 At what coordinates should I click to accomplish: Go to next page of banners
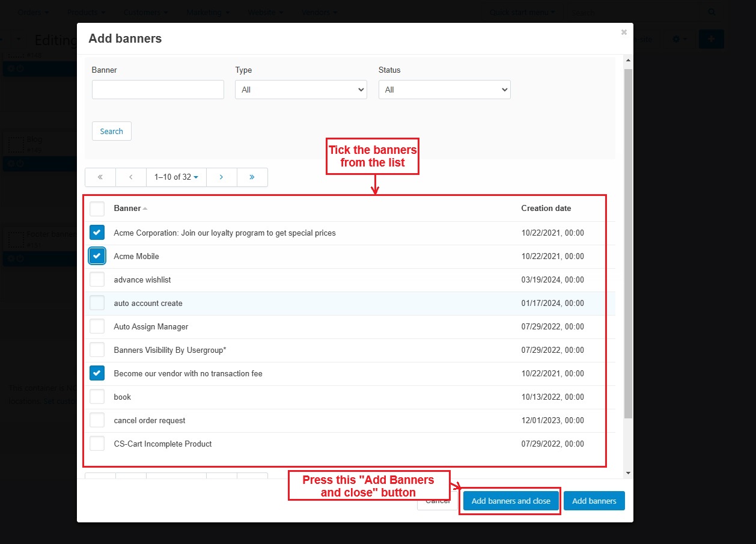221,177
